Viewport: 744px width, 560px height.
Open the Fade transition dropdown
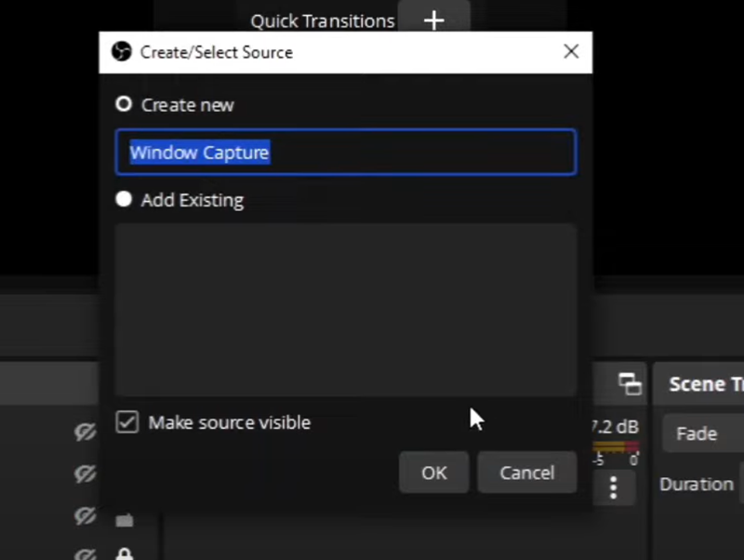[x=703, y=433]
